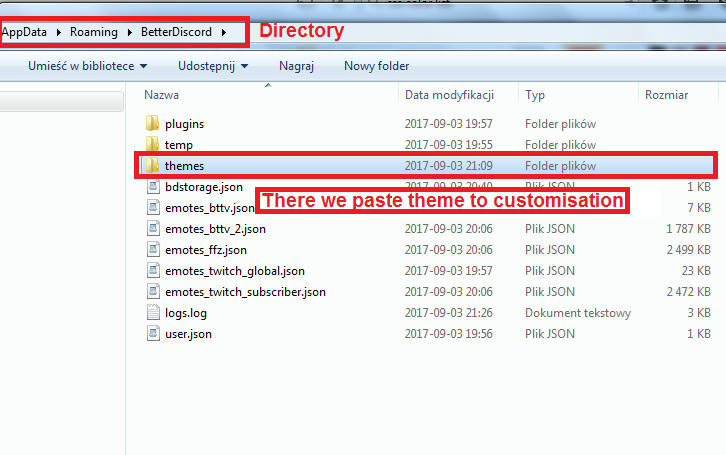Click Folder plików type of plugins row
Viewport: 726px width, 455px height.
click(560, 124)
